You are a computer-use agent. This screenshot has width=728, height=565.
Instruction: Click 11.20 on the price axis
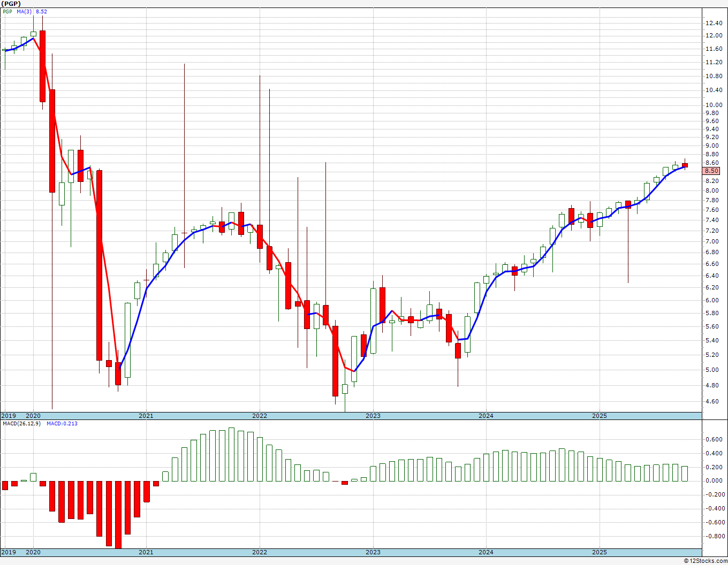coord(714,62)
